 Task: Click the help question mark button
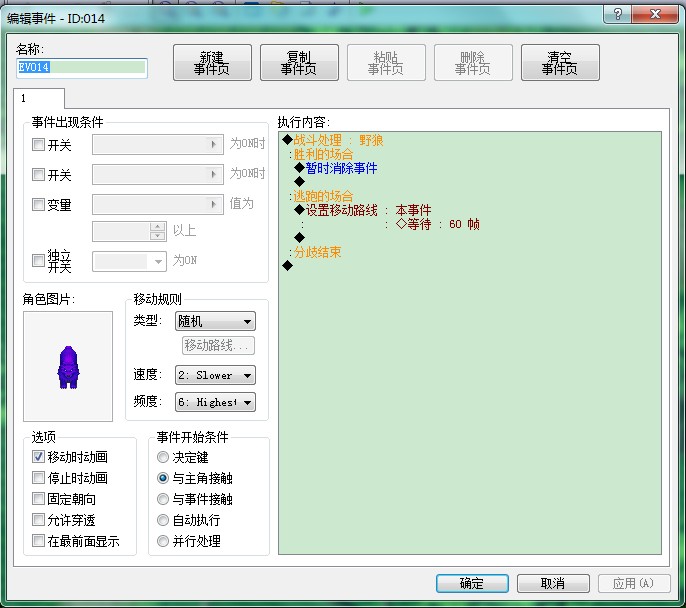tap(617, 14)
